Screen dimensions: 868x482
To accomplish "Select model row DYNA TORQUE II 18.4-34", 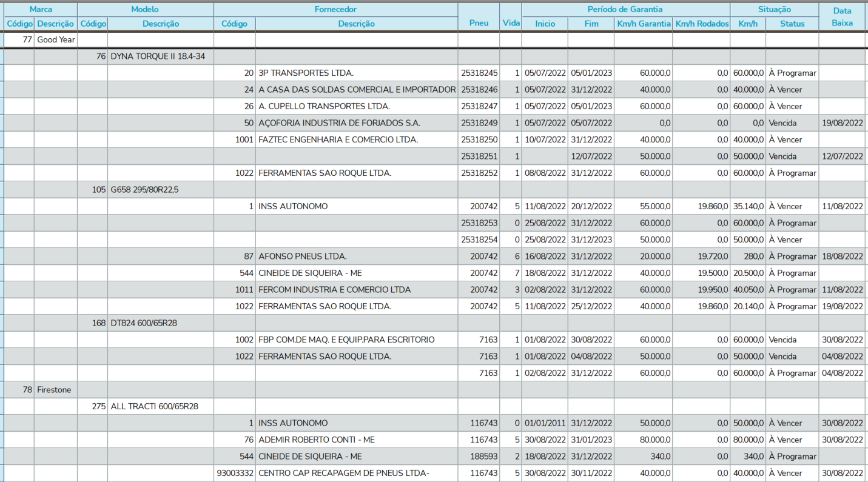I will coord(434,56).
